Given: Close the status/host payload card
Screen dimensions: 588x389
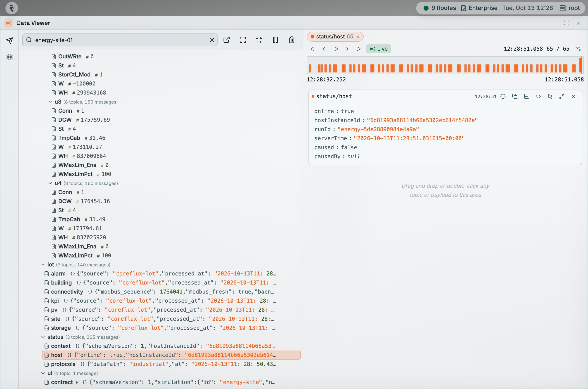Looking at the screenshot, I should pyautogui.click(x=573, y=97).
